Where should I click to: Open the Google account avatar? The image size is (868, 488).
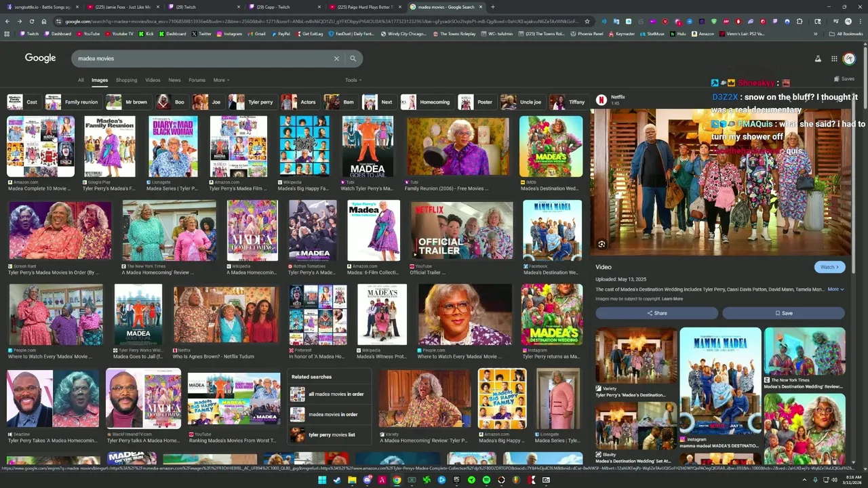tap(849, 59)
